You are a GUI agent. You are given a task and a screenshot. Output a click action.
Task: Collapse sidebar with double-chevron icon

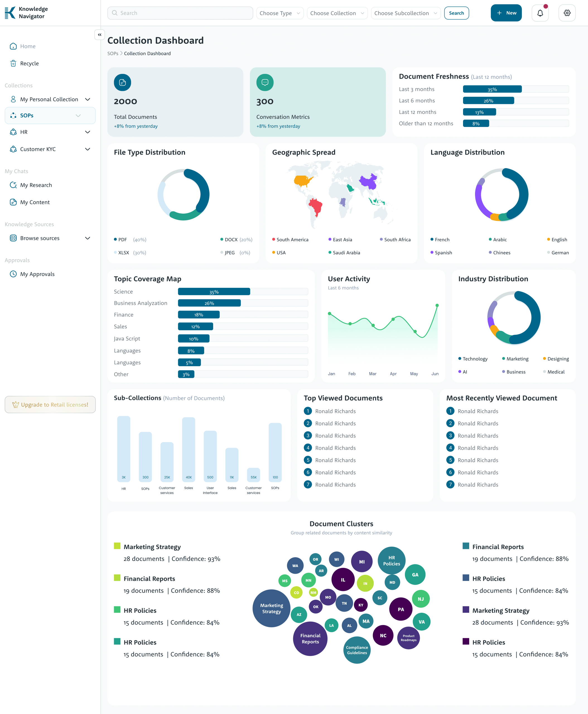pos(100,35)
